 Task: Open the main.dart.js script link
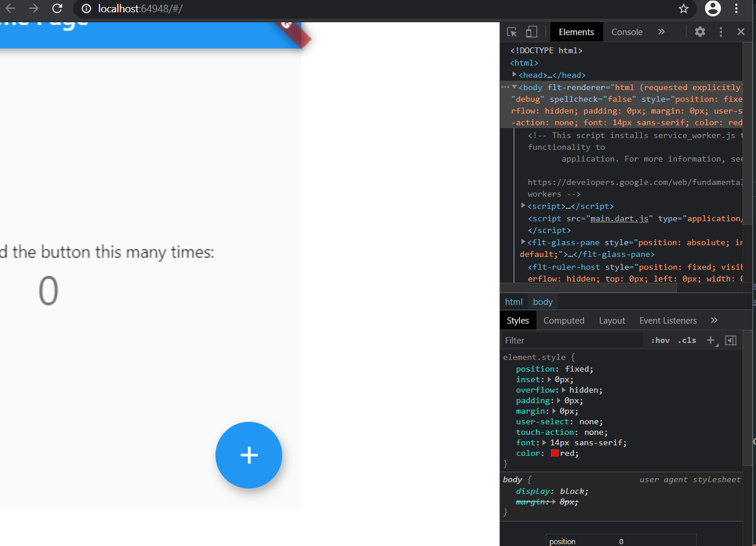click(x=620, y=218)
